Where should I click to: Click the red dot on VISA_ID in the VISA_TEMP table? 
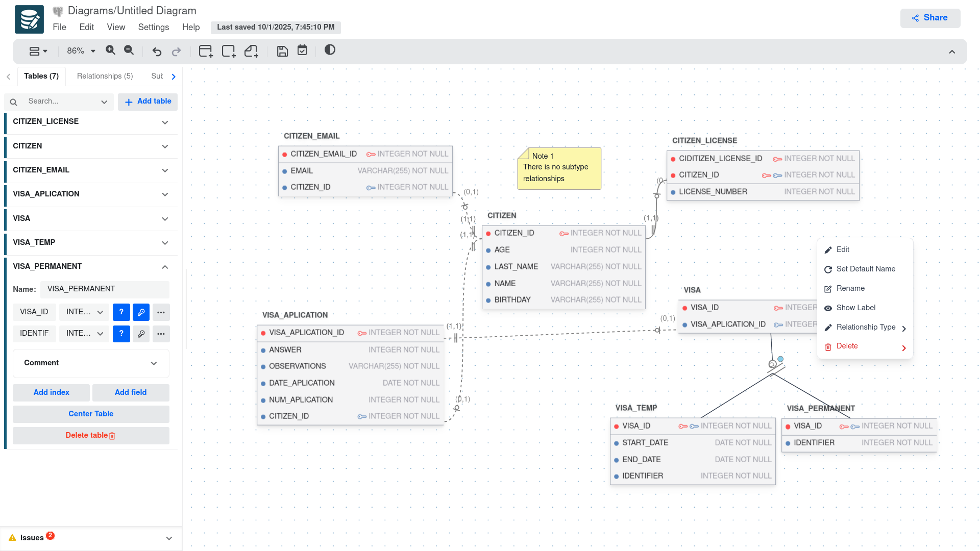tap(617, 427)
